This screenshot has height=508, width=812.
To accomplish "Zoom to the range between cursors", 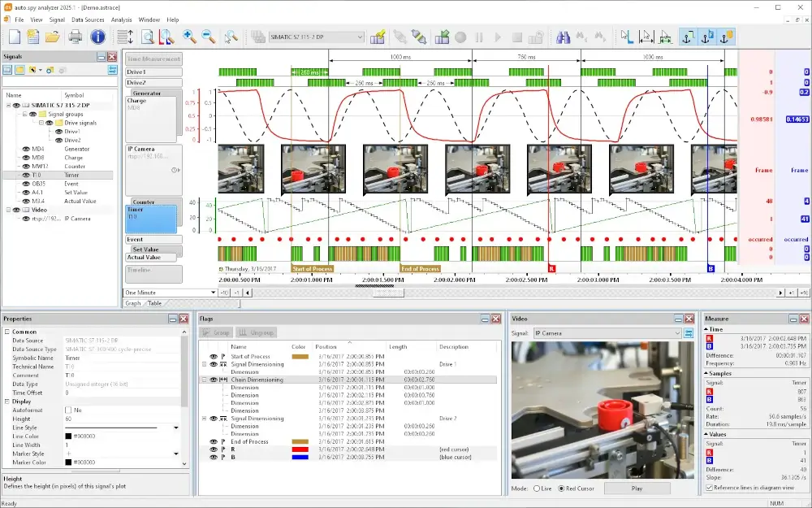I will tap(166, 37).
